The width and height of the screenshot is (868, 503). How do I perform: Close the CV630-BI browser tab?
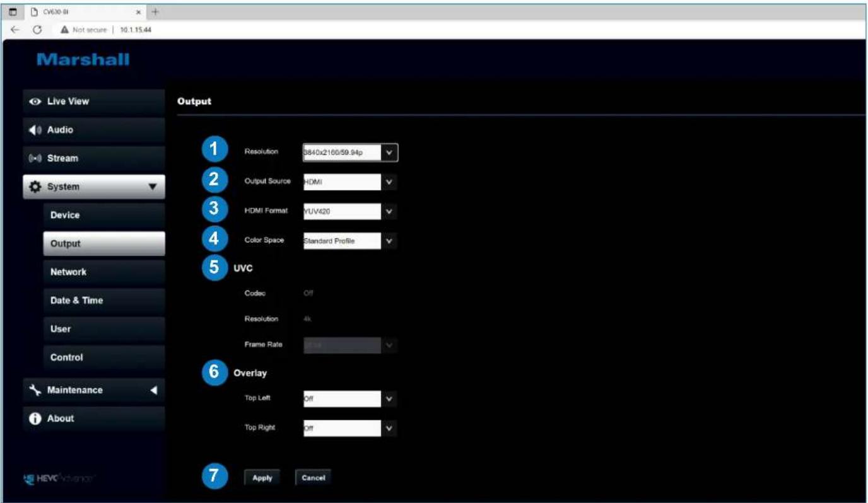(138, 12)
